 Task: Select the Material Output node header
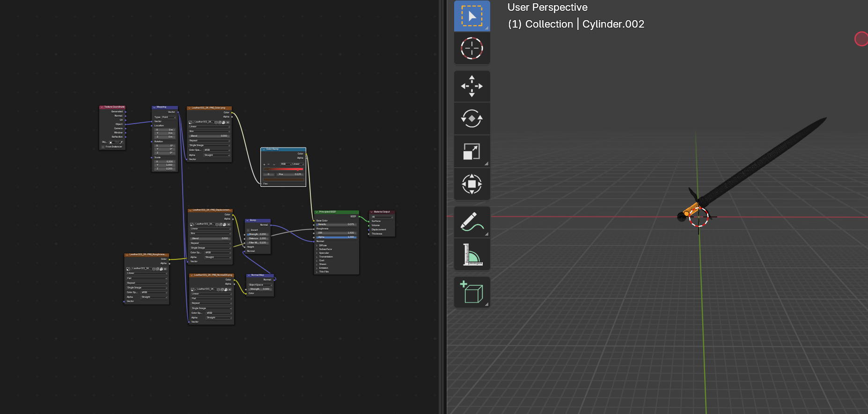[x=382, y=212]
